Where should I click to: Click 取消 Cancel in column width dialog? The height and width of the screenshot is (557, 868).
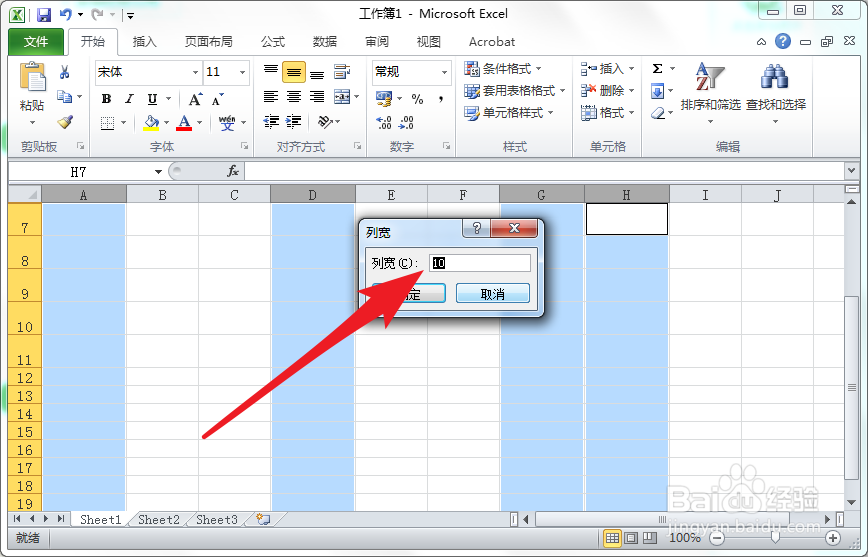(x=493, y=293)
